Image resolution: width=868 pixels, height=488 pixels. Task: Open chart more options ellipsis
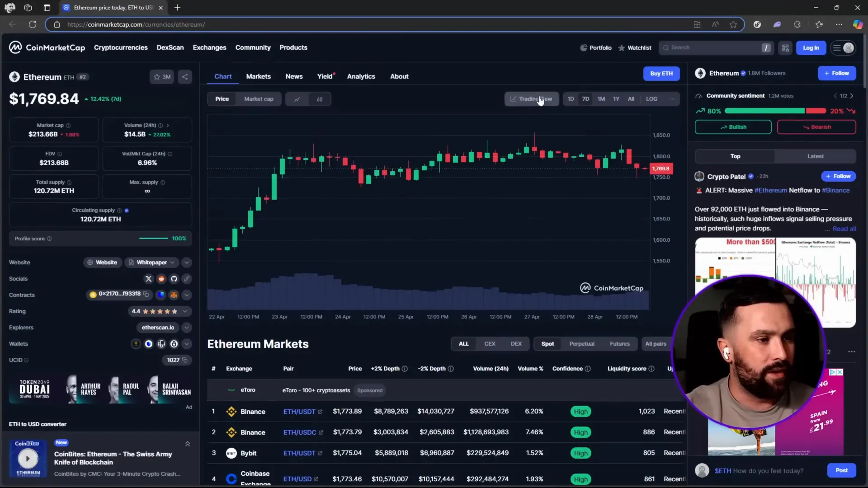click(x=672, y=99)
